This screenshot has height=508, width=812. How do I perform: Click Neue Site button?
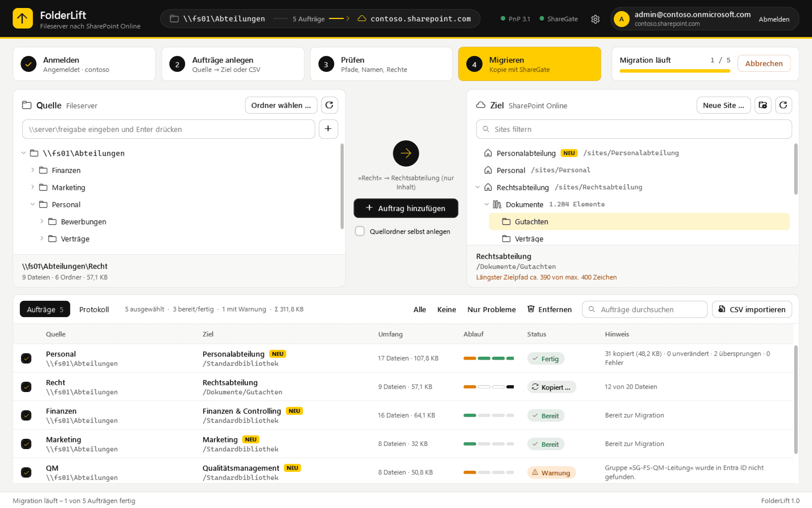click(723, 105)
